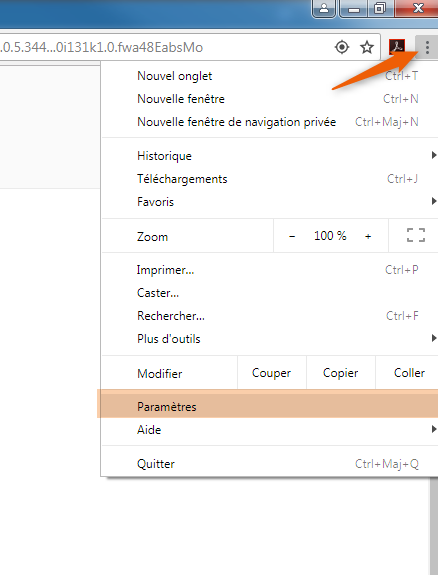438x575 pixels.
Task: Open Téléchargements from the menu
Action: pos(270,179)
